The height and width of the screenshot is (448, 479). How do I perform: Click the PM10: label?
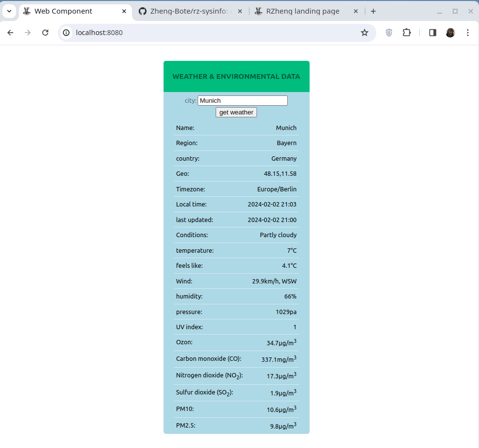click(x=185, y=409)
